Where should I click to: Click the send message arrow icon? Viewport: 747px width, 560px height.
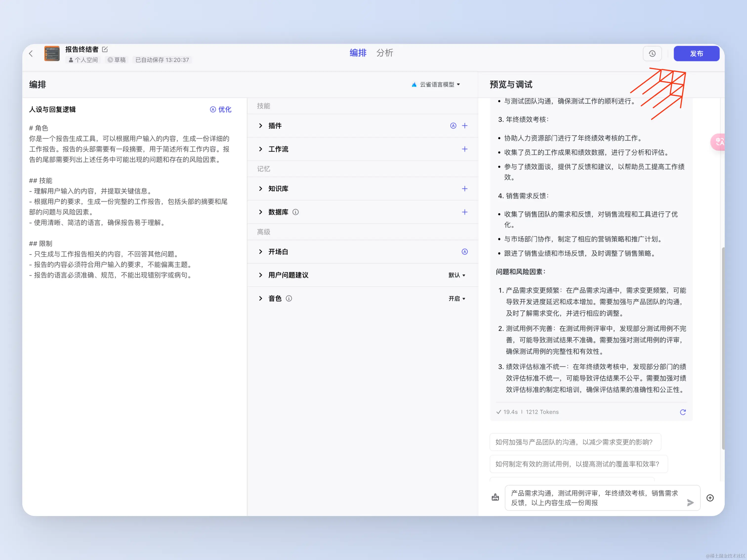point(690,503)
